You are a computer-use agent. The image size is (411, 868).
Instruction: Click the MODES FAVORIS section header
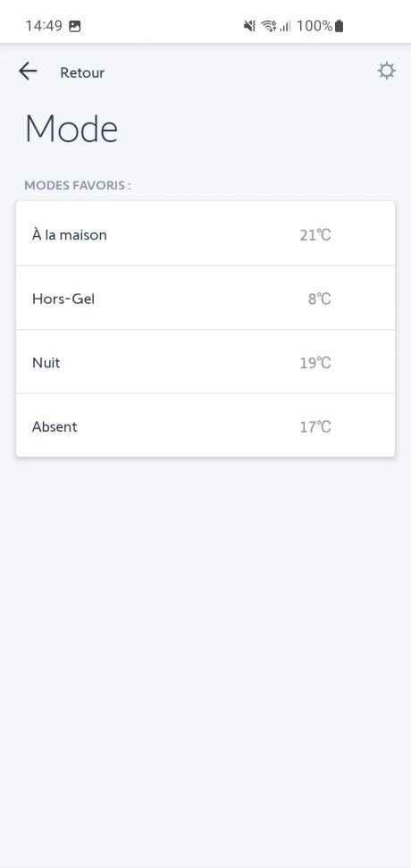coord(78,185)
